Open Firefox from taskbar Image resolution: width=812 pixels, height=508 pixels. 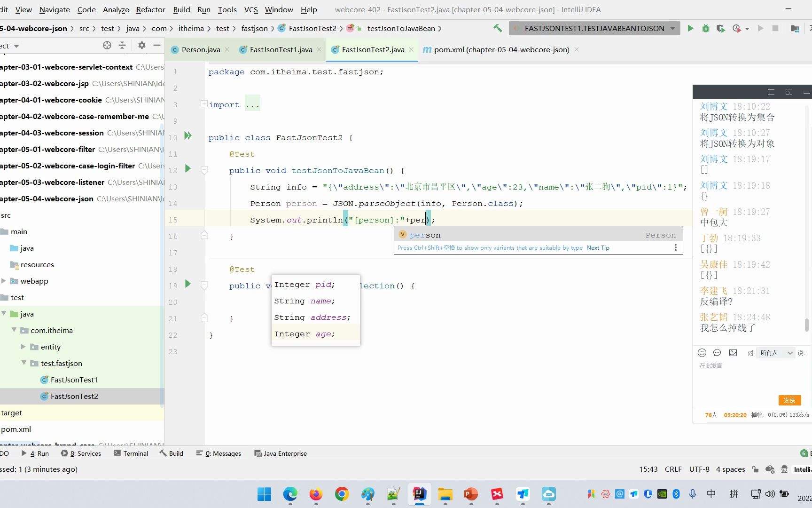coord(316,494)
